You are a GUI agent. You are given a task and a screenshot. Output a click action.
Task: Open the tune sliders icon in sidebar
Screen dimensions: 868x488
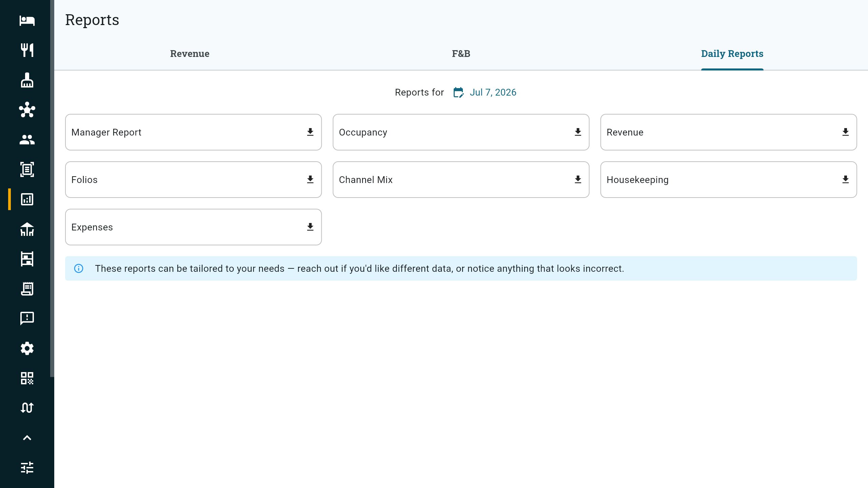[27, 468]
